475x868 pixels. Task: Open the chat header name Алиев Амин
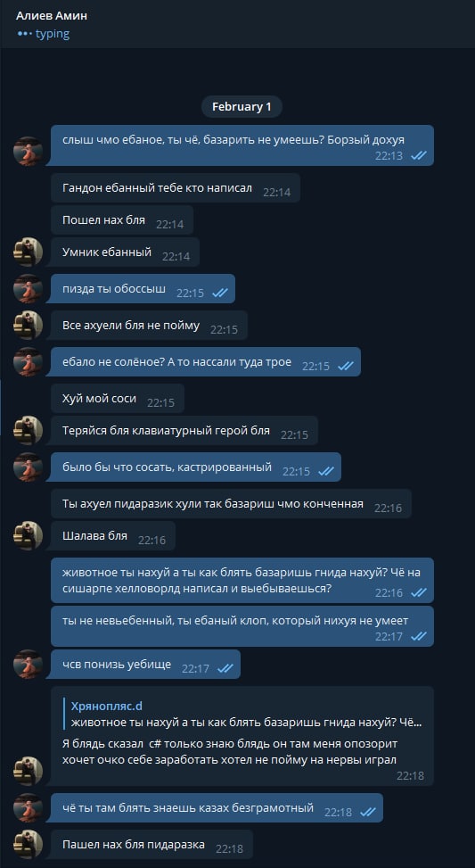pyautogui.click(x=52, y=16)
